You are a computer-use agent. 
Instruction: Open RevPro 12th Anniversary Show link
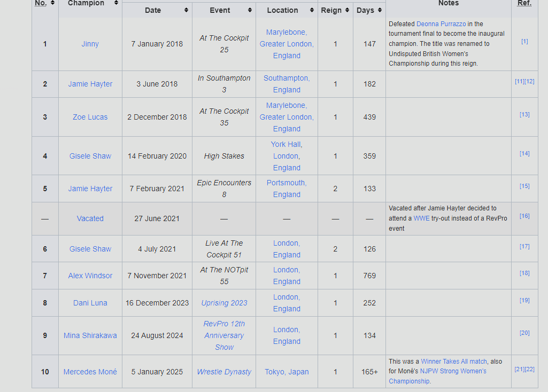pyautogui.click(x=224, y=335)
